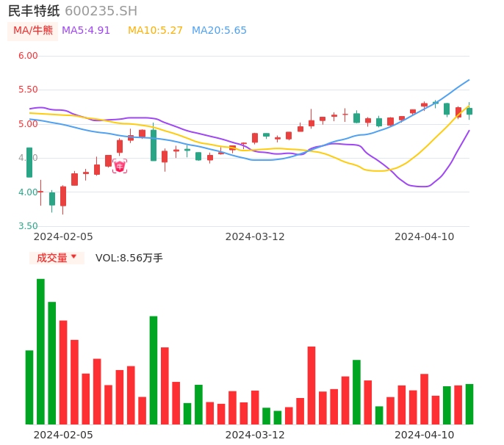Viewport: 504px width, 445px height.
Task: Click the VOL:8.56万手 volume readout
Action: click(x=129, y=258)
